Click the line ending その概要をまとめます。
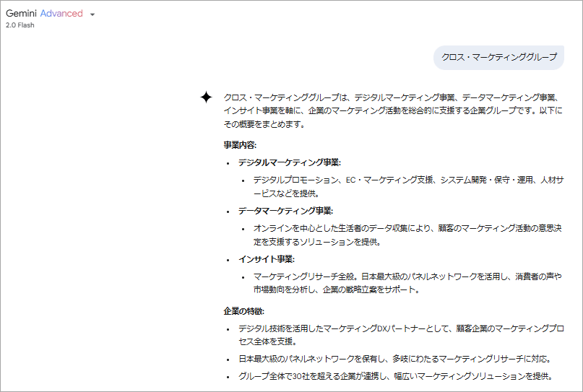 click(264, 124)
